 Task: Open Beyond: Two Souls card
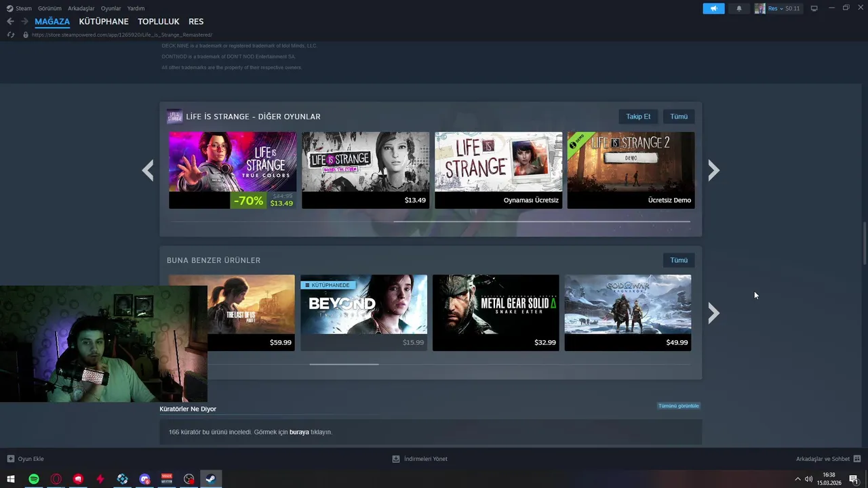(x=364, y=312)
